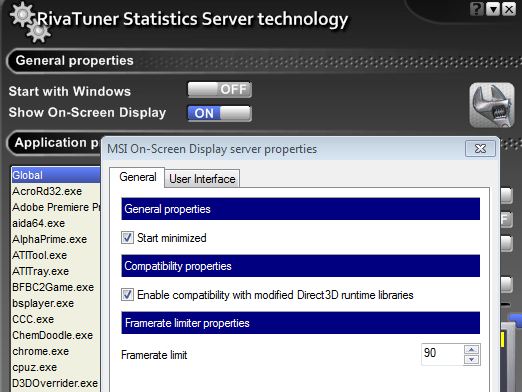Toggle Direct3D runtime libraries compatibility checkbox
The width and height of the screenshot is (522, 392).
coord(127,295)
